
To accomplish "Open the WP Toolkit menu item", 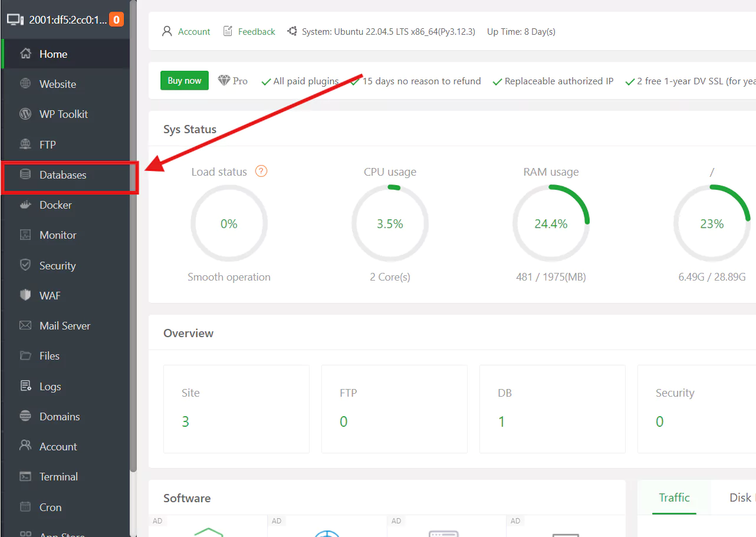I will pos(65,114).
